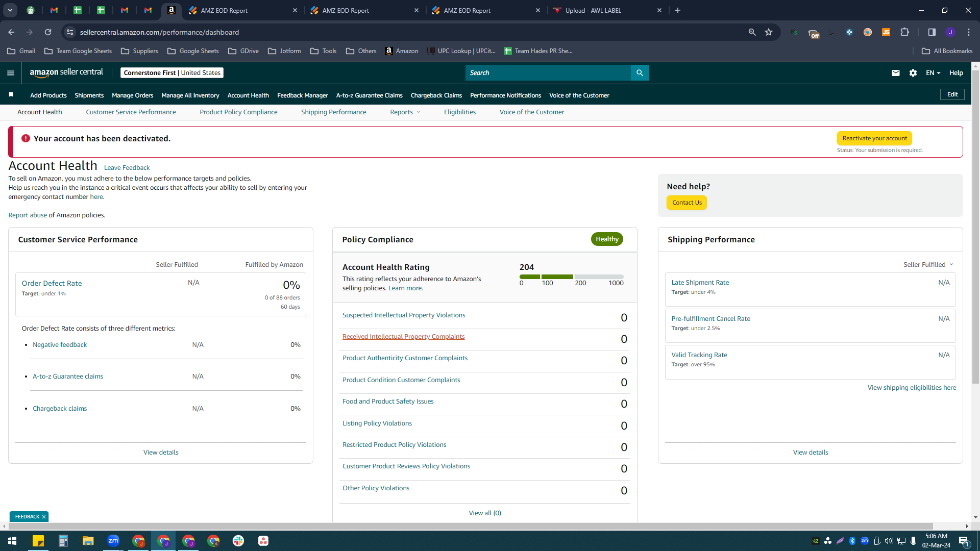This screenshot has height=551, width=980.
Task: Open the Chrome Extensions puzzle icon
Action: click(x=904, y=32)
